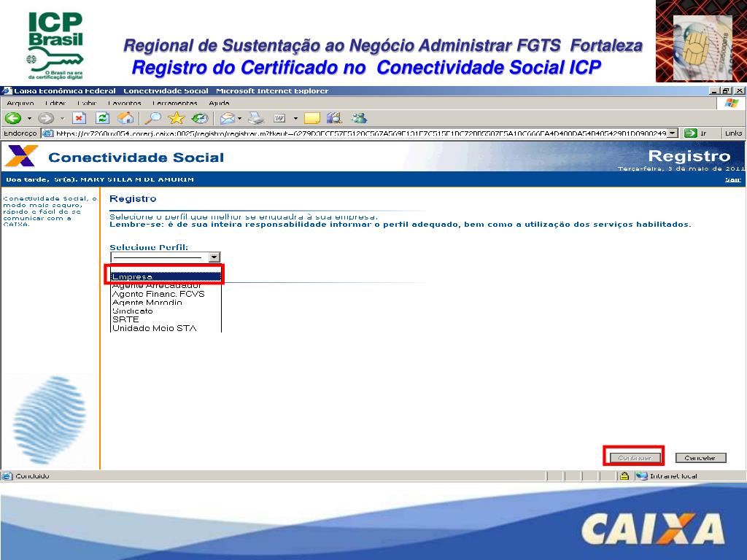Go back with the green Back arrow
747x560 pixels.
(x=13, y=118)
